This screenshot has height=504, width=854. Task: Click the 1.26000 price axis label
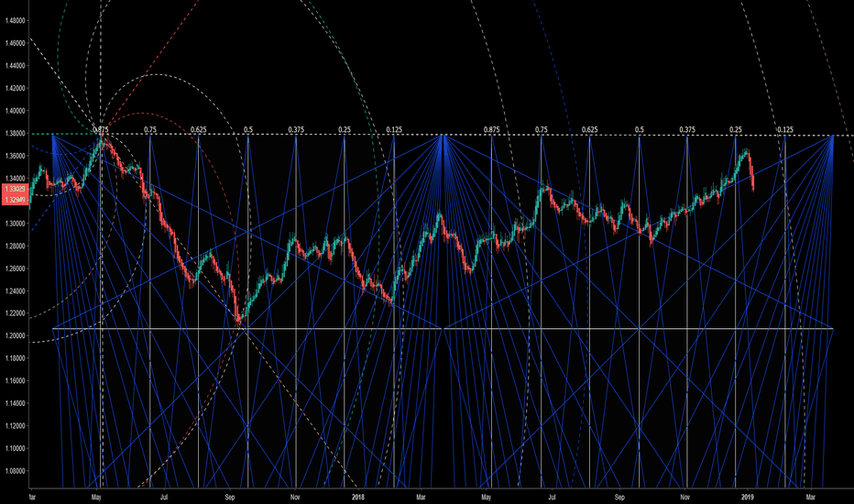pos(15,268)
